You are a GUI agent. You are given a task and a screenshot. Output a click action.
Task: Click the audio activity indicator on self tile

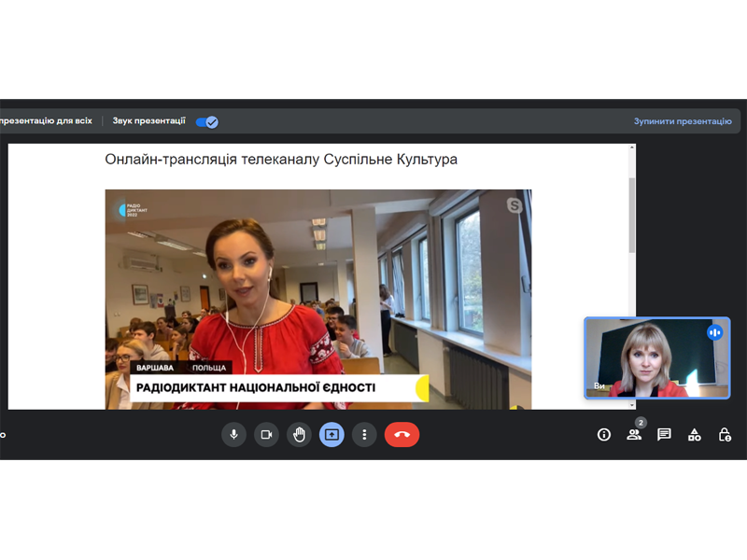click(x=714, y=332)
